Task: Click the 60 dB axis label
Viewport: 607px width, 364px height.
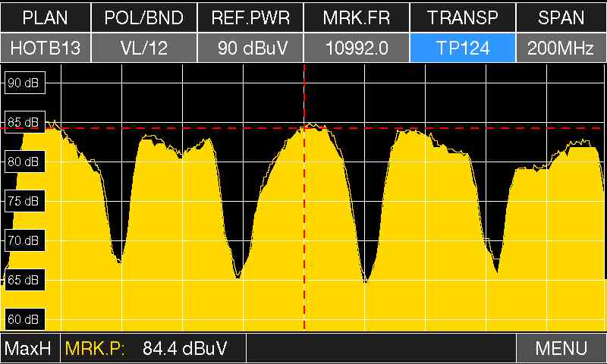Action: (x=25, y=319)
